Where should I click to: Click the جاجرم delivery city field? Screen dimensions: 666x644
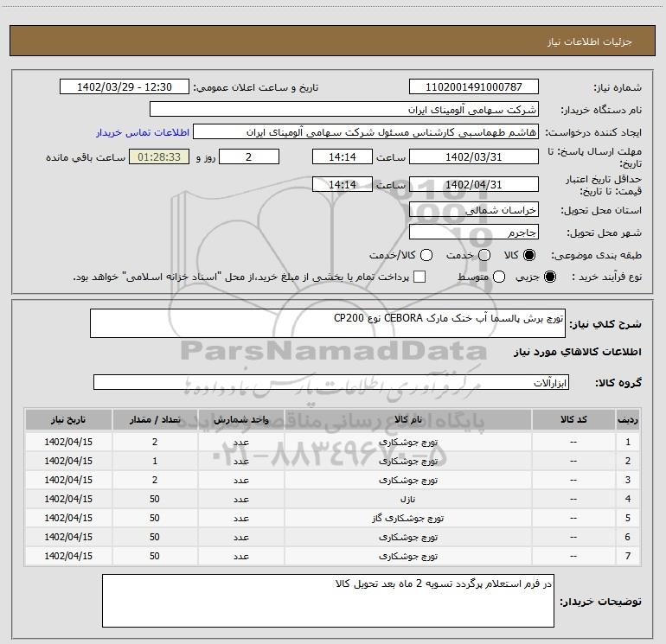(x=473, y=233)
